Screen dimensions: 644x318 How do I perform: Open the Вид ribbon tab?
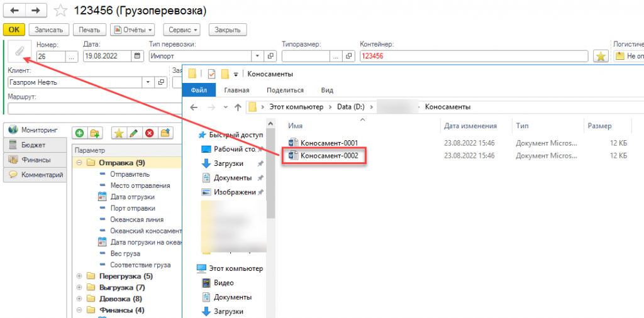click(x=327, y=90)
